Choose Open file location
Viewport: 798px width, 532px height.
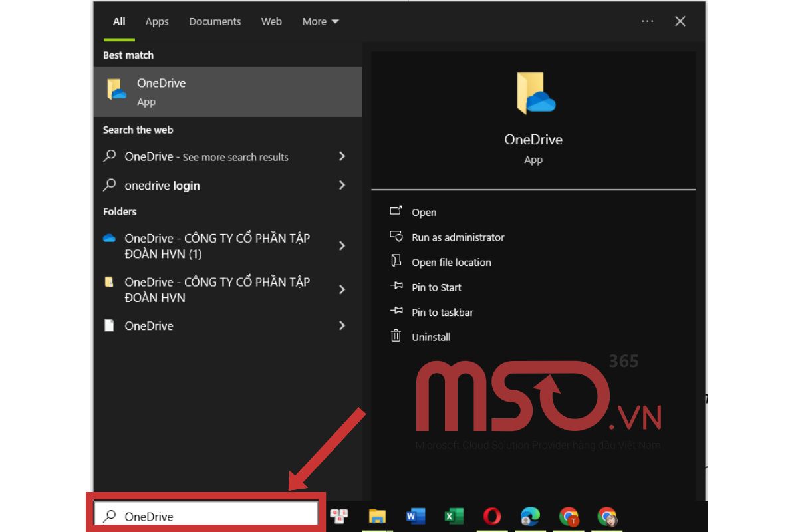451,262
